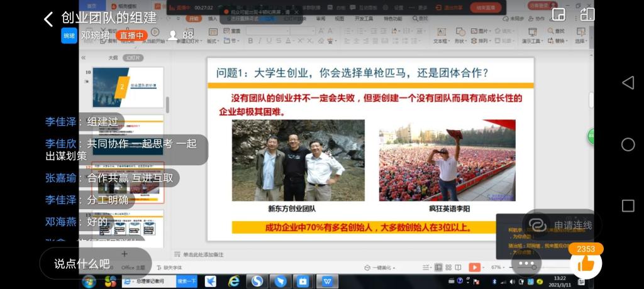Expand the 一键美化 dropdown
Image resolution: width=644 pixels, height=289 pixels.
click(380, 268)
